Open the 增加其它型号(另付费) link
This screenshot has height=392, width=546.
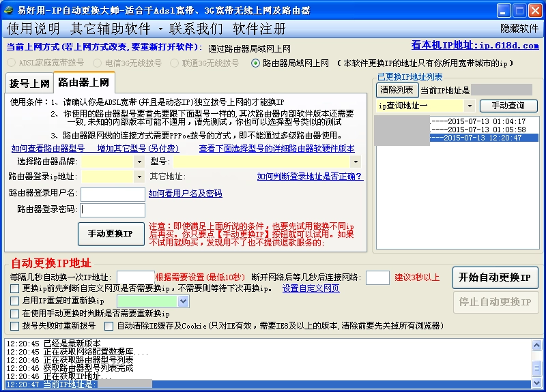tap(139, 149)
